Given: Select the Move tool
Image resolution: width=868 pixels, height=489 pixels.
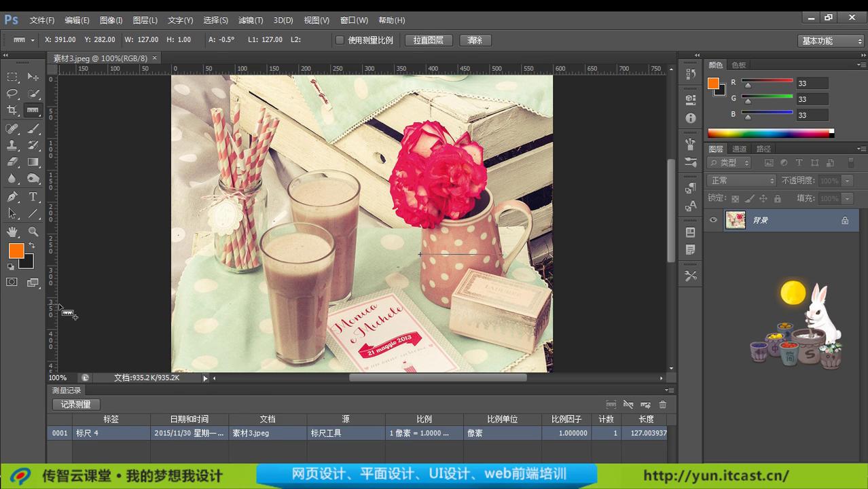Looking at the screenshot, I should point(33,77).
